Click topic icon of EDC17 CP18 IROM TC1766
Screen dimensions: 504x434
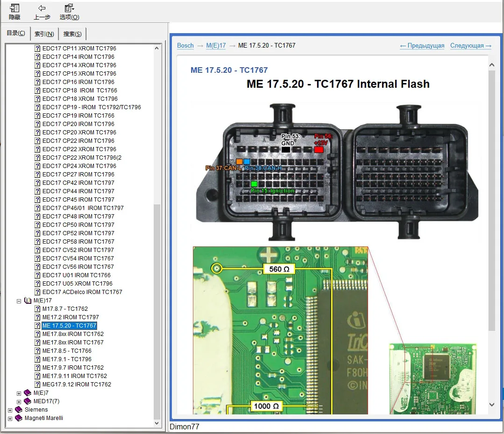click(38, 91)
